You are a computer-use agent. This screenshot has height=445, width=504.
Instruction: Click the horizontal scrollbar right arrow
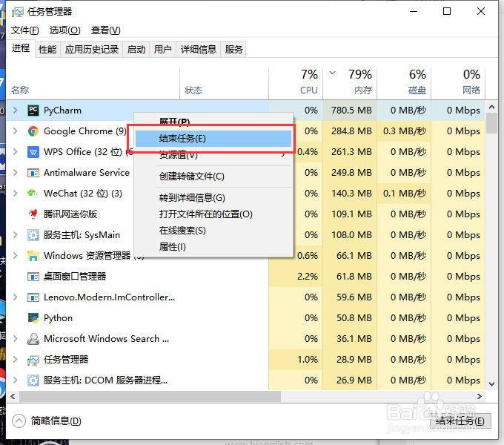pyautogui.click(x=480, y=397)
